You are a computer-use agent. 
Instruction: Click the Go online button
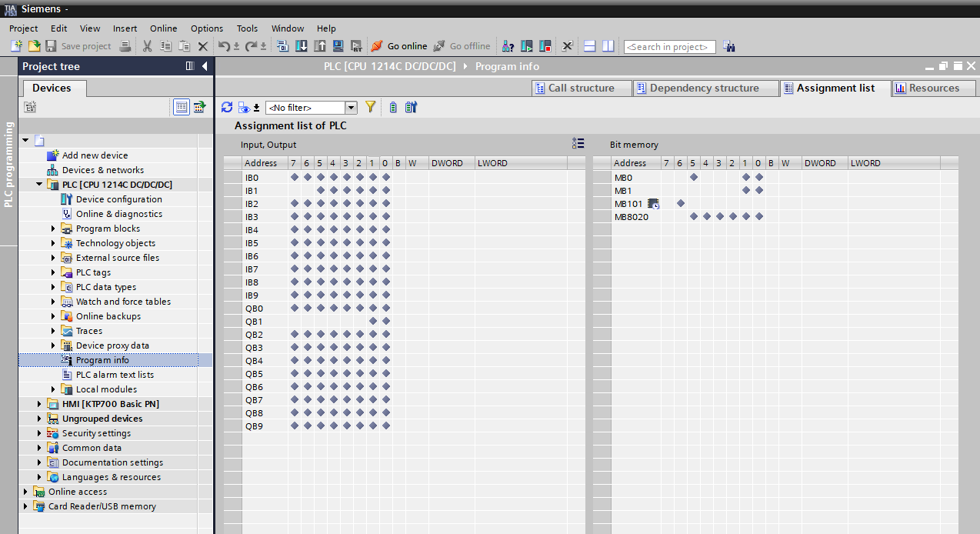pyautogui.click(x=399, y=46)
